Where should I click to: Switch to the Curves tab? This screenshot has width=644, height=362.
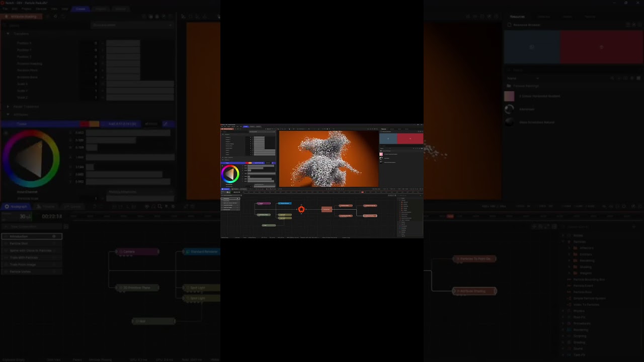(73, 207)
